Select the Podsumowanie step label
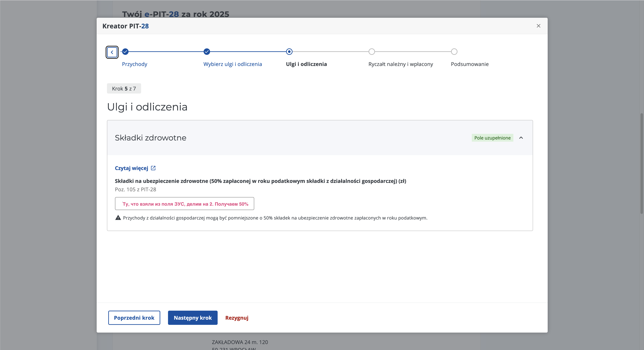The height and width of the screenshot is (350, 644). tap(470, 64)
